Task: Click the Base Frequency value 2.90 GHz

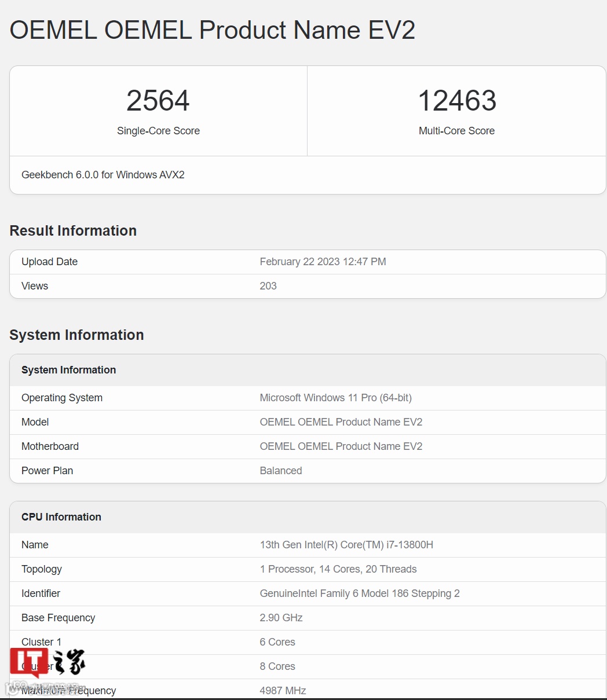Action: click(281, 618)
